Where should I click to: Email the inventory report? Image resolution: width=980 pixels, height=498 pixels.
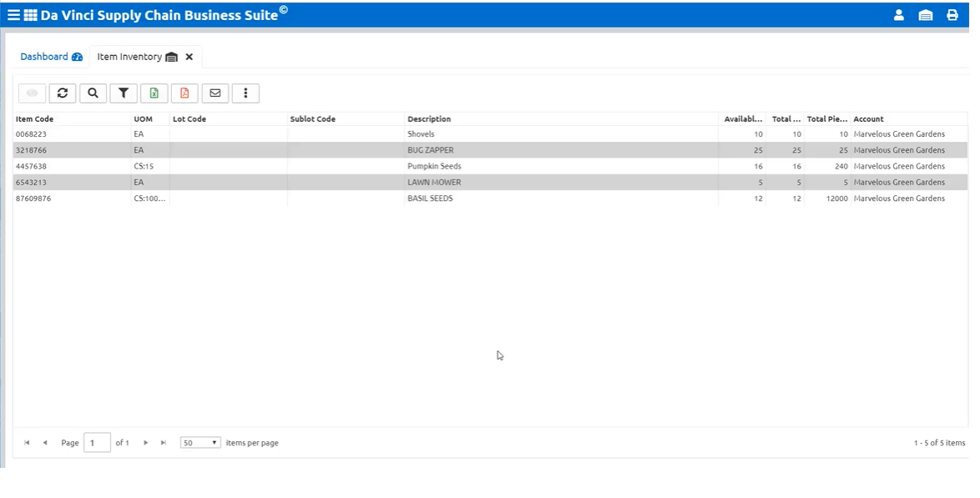(x=215, y=93)
